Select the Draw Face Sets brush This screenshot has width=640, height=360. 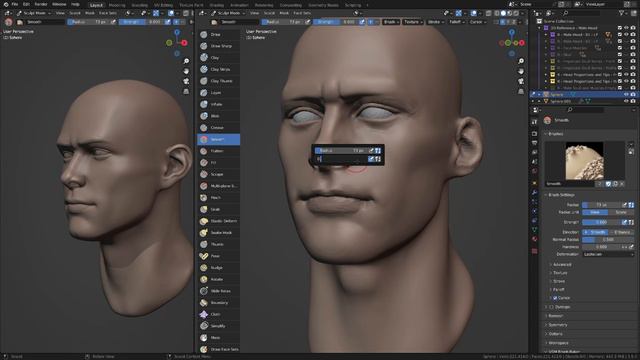click(x=218, y=349)
